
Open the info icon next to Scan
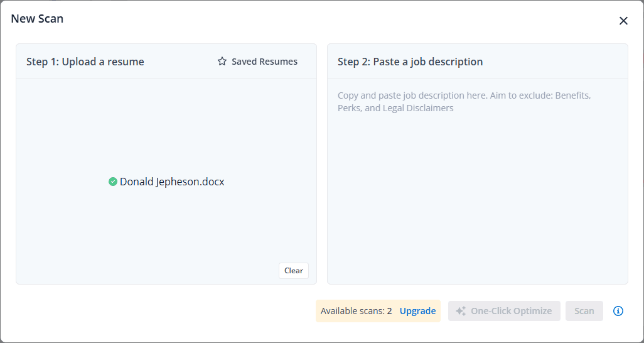coord(618,311)
